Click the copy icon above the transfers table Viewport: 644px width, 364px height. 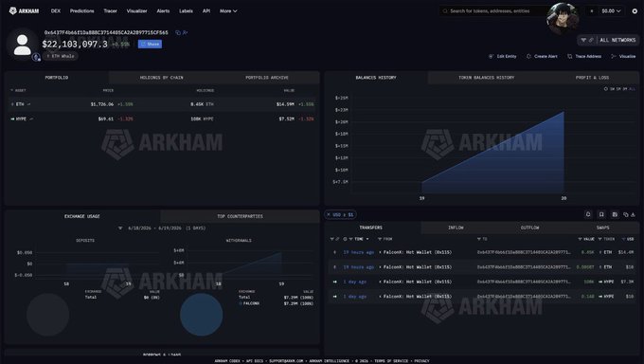626,214
